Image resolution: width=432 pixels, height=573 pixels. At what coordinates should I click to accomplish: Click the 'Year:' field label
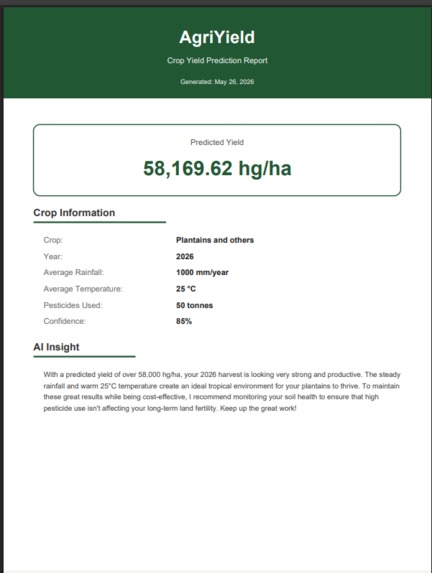[53, 257]
